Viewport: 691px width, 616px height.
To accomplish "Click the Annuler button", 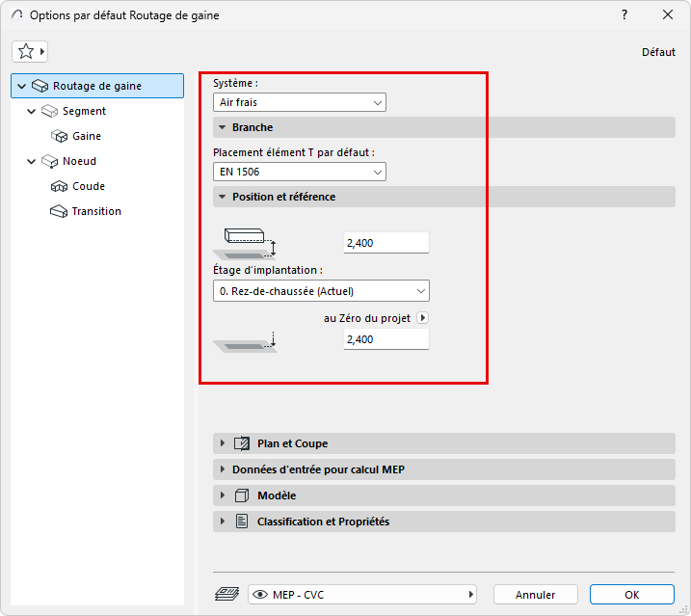I will 536,595.
